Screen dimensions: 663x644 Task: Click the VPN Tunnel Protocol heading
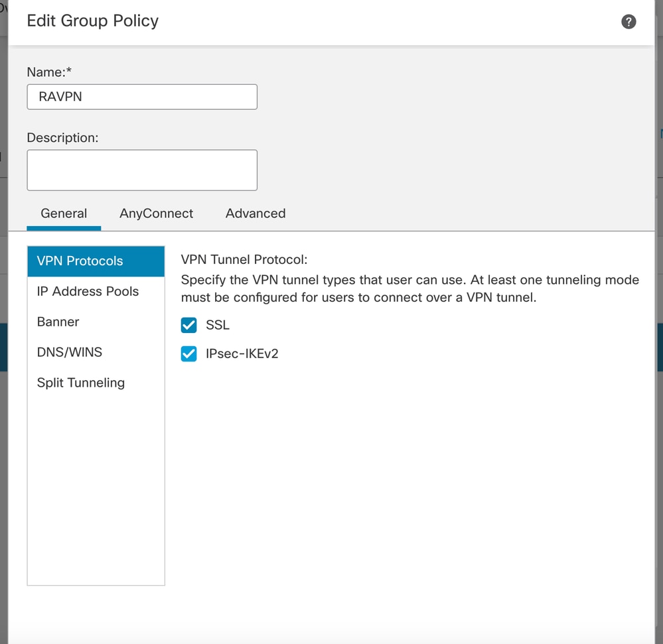pos(244,259)
